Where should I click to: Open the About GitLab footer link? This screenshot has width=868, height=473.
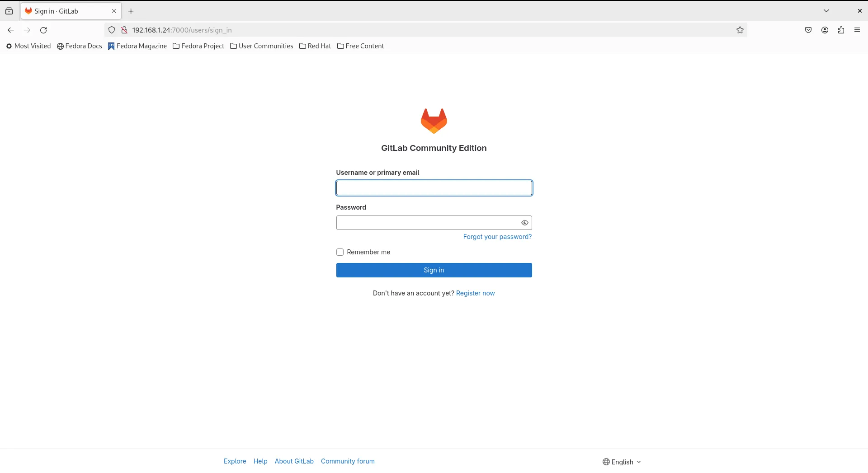click(294, 461)
